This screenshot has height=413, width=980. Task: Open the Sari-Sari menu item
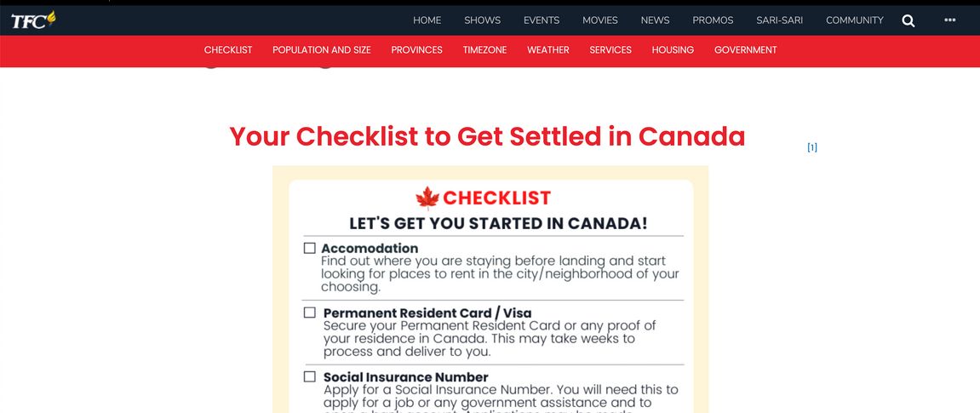(779, 20)
